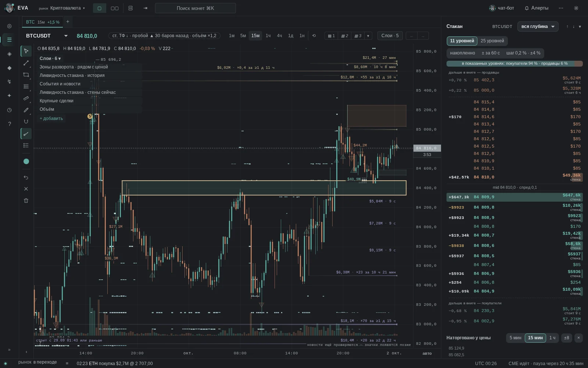588x368 pixels.
Task: Switch traded-volume window to 1 ч
Action: pos(552,338)
